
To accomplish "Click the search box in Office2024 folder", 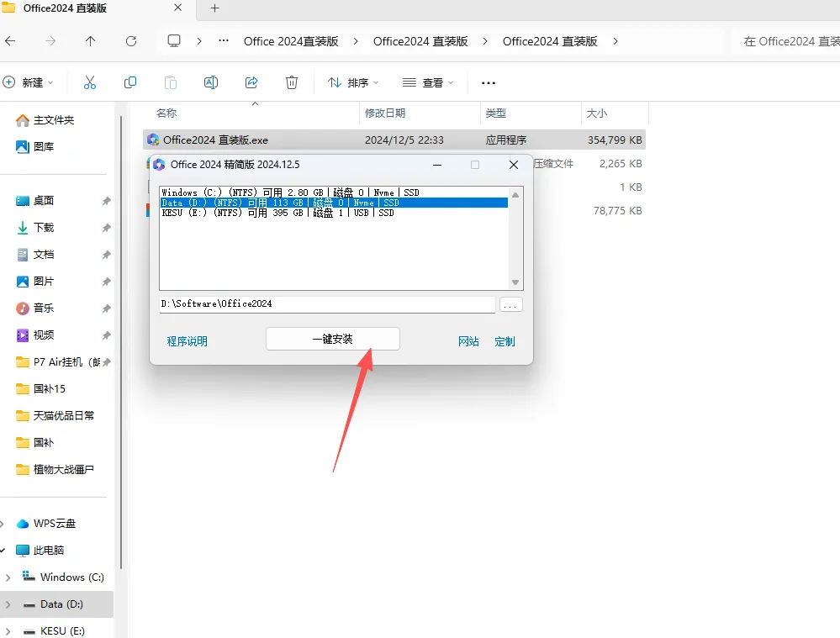I will click(785, 41).
